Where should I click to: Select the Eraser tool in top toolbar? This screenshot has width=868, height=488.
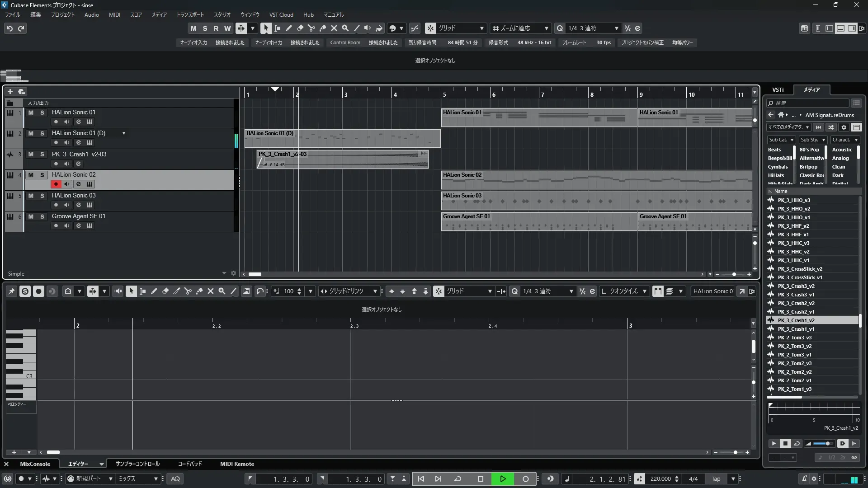tap(300, 28)
